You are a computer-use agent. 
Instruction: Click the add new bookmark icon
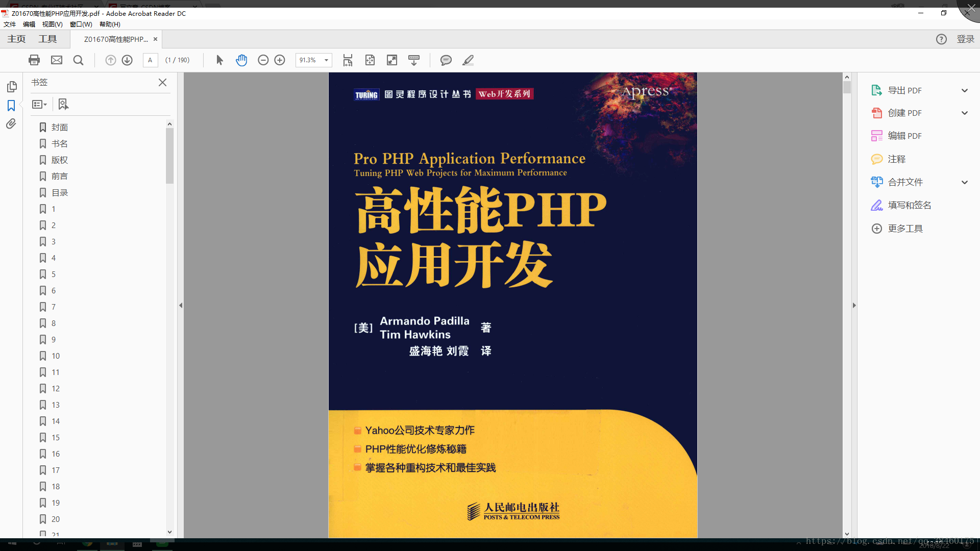pyautogui.click(x=63, y=104)
